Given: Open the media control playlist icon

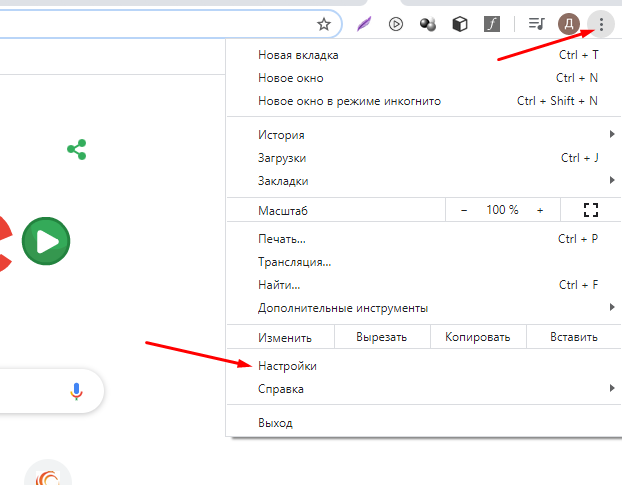Looking at the screenshot, I should [537, 24].
